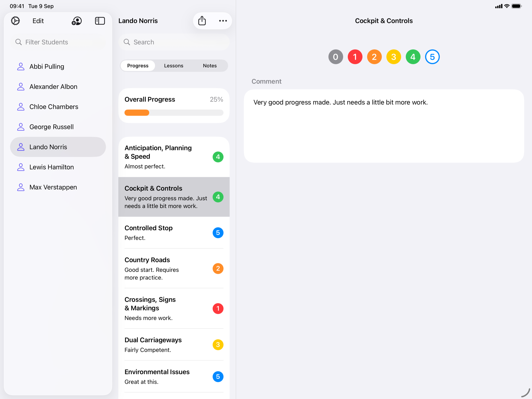Image resolution: width=532 pixels, height=399 pixels.
Task: Tap the share icon for Lando Norris
Action: (202, 21)
